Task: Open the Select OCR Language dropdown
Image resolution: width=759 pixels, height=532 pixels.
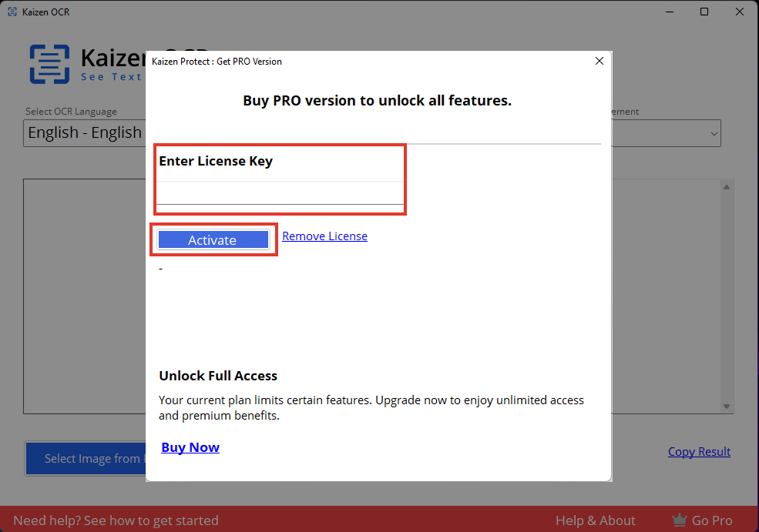Action: (x=85, y=132)
